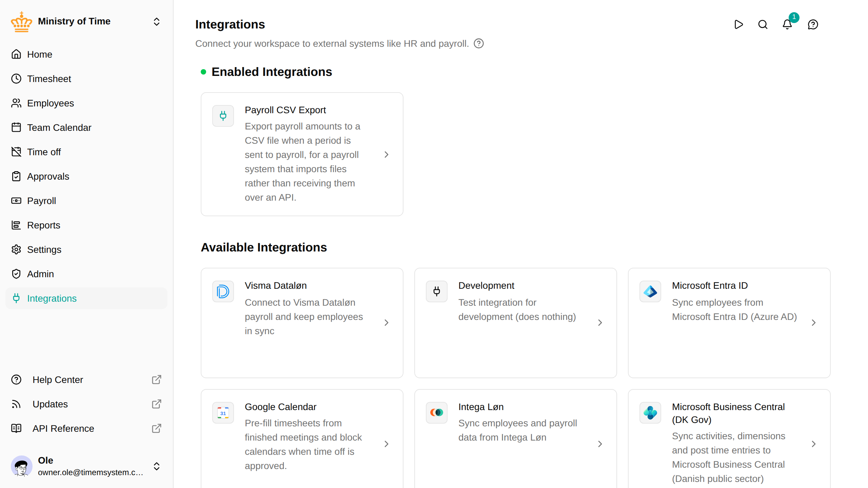
Task: Go to Home in the sidebar
Action: click(86, 54)
